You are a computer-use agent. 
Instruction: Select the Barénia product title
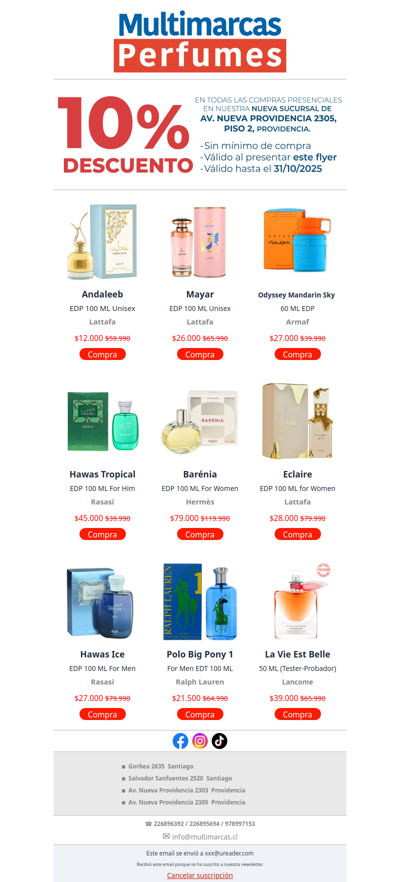point(200,474)
